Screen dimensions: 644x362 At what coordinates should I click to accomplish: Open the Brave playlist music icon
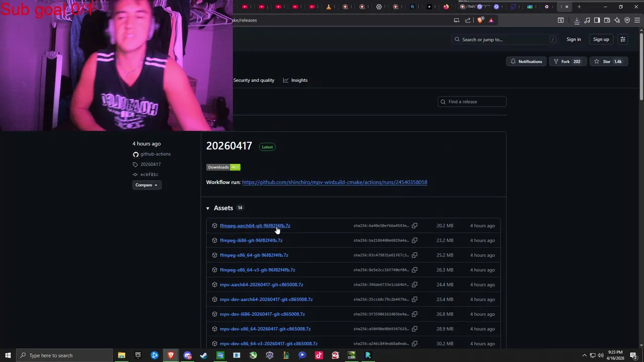click(x=587, y=20)
